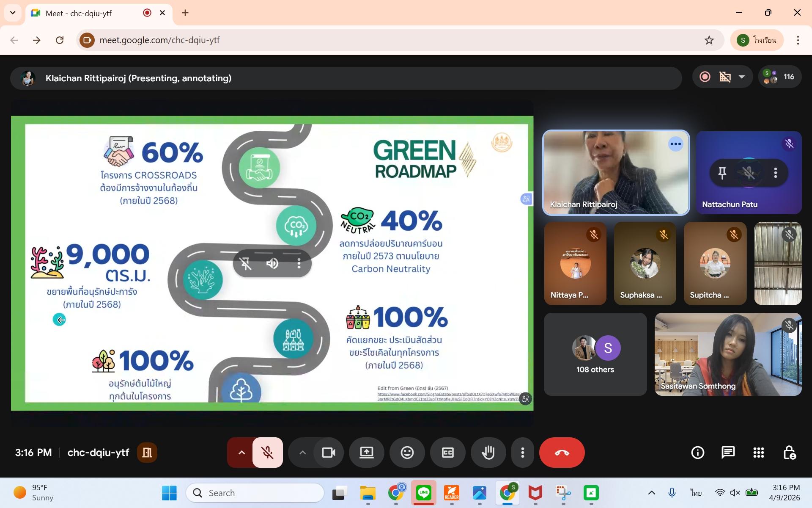Open the 116 participants list
812x508 pixels.
[x=780, y=77]
